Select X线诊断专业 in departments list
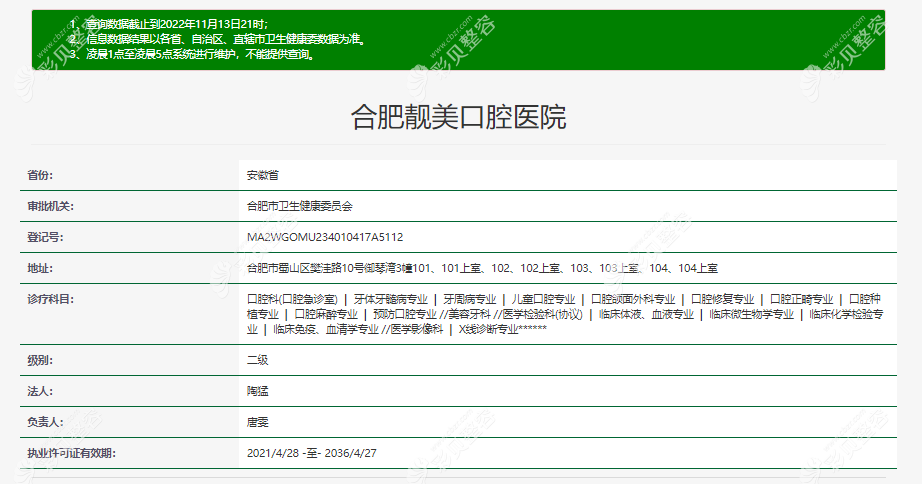 [x=489, y=329]
